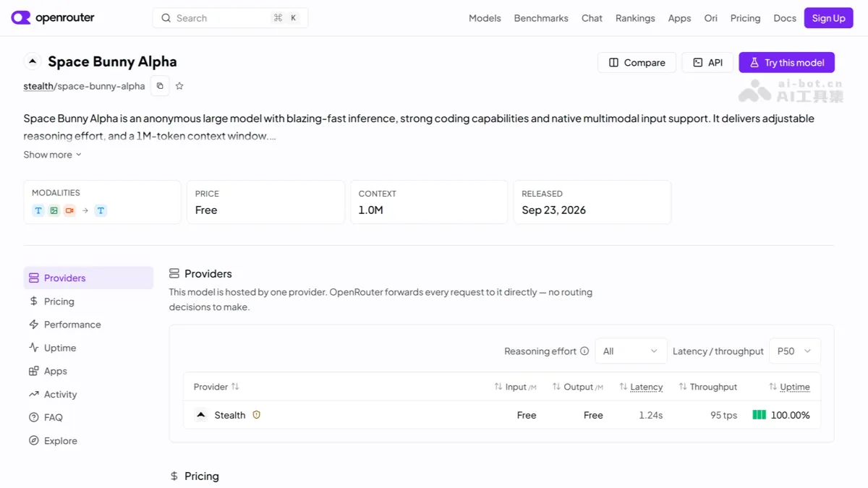Click the Sep 23, 2026 release date
This screenshot has height=488, width=868.
coord(553,210)
